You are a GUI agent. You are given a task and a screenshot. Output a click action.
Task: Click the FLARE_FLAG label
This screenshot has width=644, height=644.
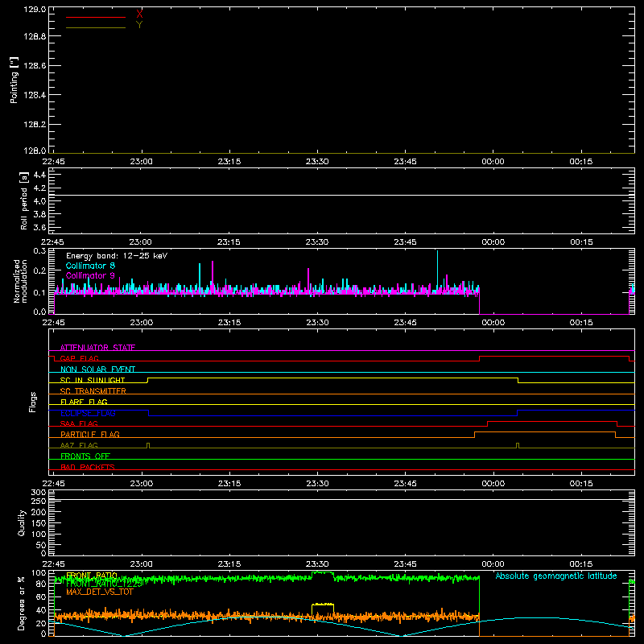tap(84, 402)
